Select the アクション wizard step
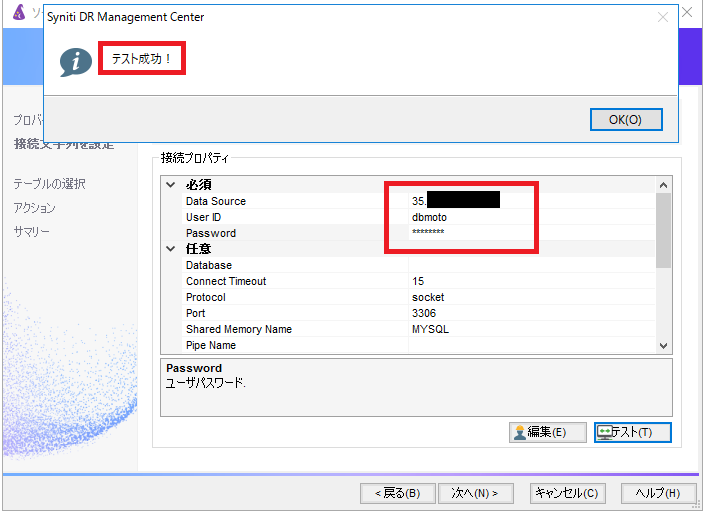The width and height of the screenshot is (706, 519). 34,208
